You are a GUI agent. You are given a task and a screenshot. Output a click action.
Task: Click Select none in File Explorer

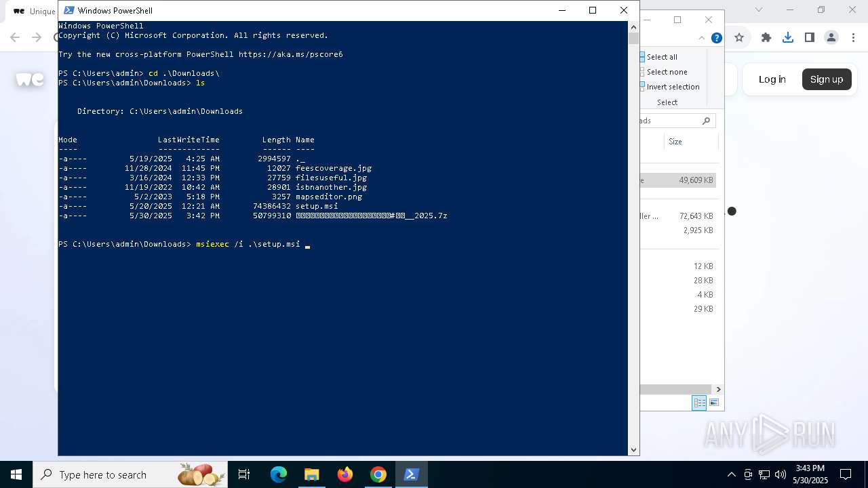(663, 72)
